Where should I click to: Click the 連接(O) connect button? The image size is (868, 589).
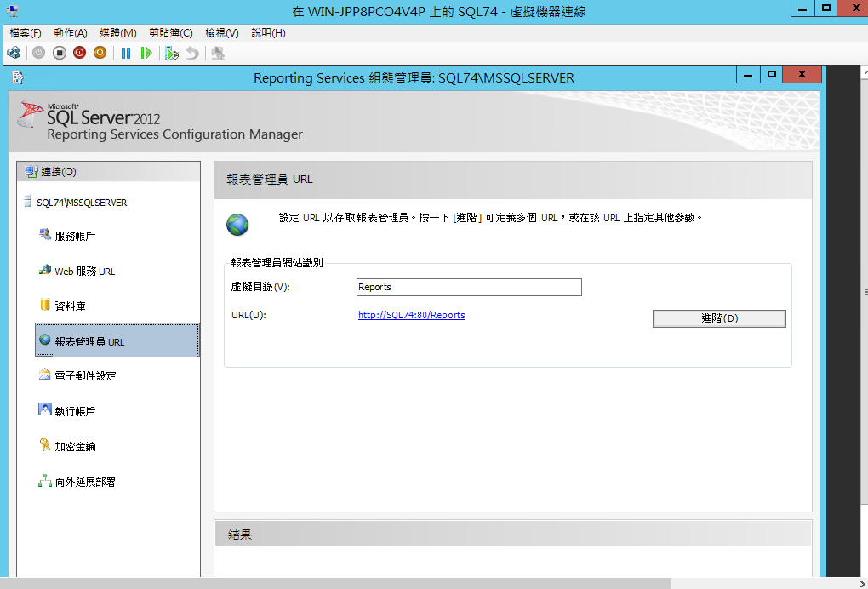point(109,172)
